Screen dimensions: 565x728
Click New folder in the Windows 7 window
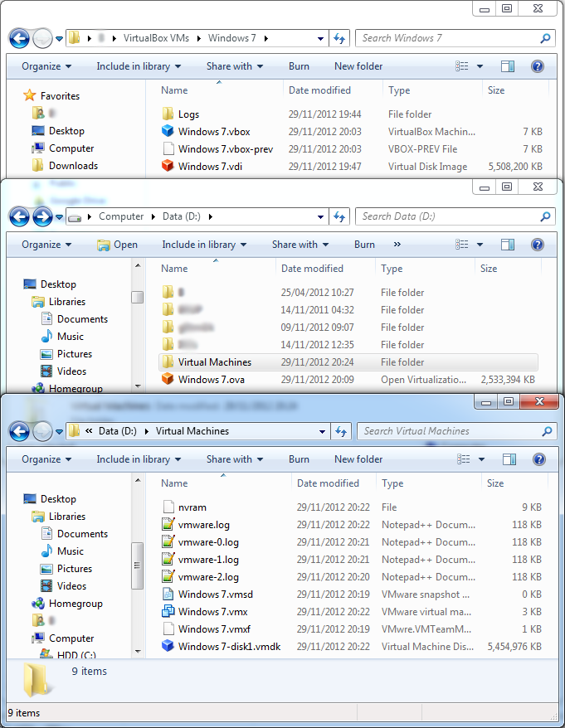pyautogui.click(x=358, y=66)
